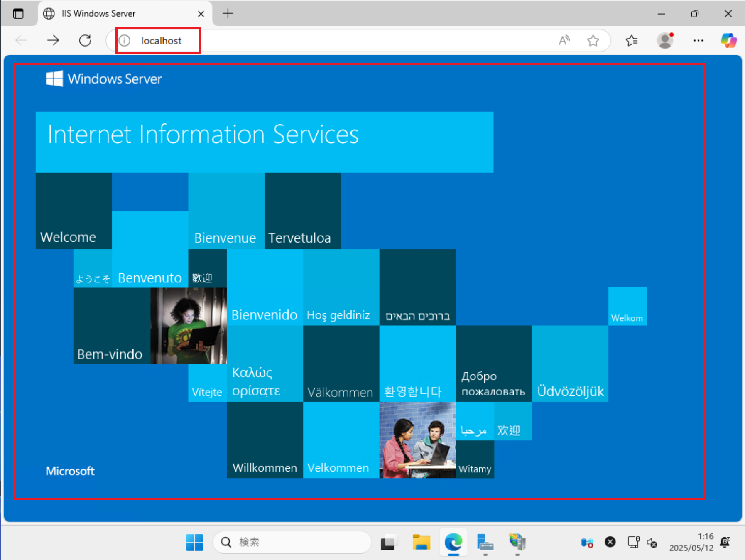The image size is (745, 560).
Task: Click the Bienvenido tile
Action: tap(265, 287)
